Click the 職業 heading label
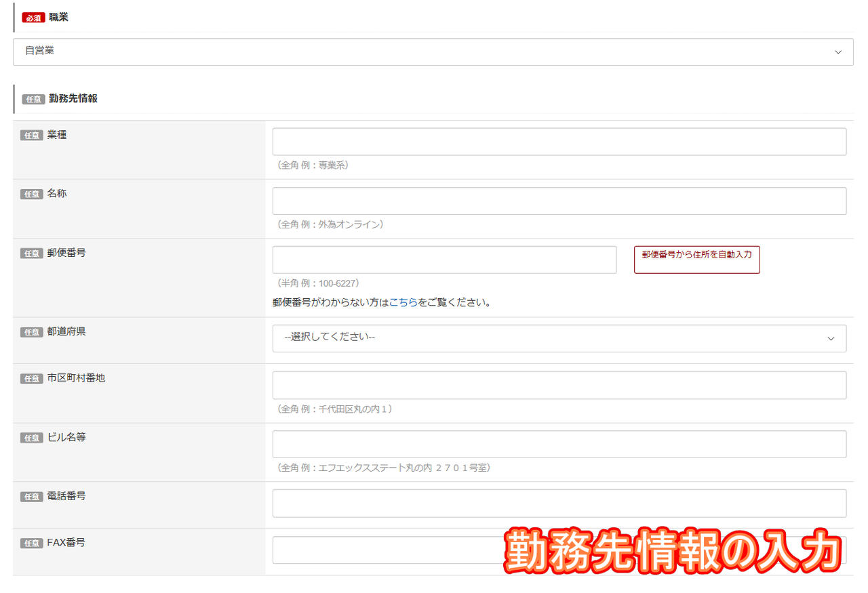This screenshot has height=593, width=868. pyautogui.click(x=58, y=18)
